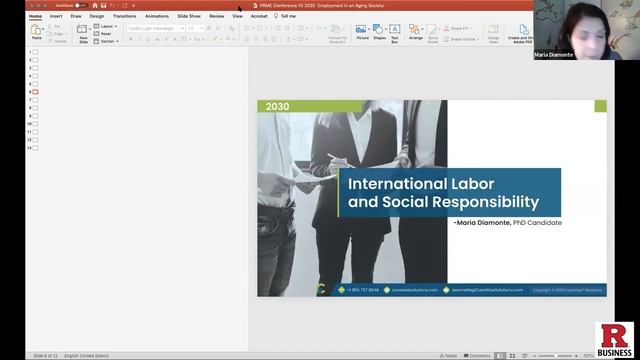Viewport: 640px width, 360px height.
Task: Click the Tell me search field
Action: click(285, 16)
